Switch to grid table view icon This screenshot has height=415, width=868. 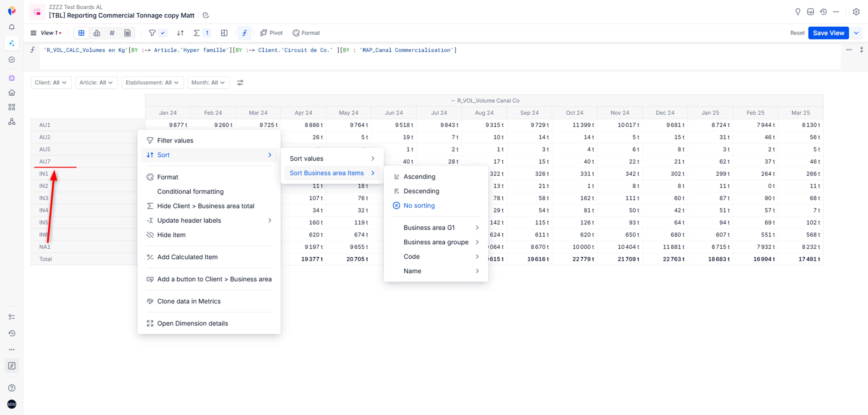point(81,33)
